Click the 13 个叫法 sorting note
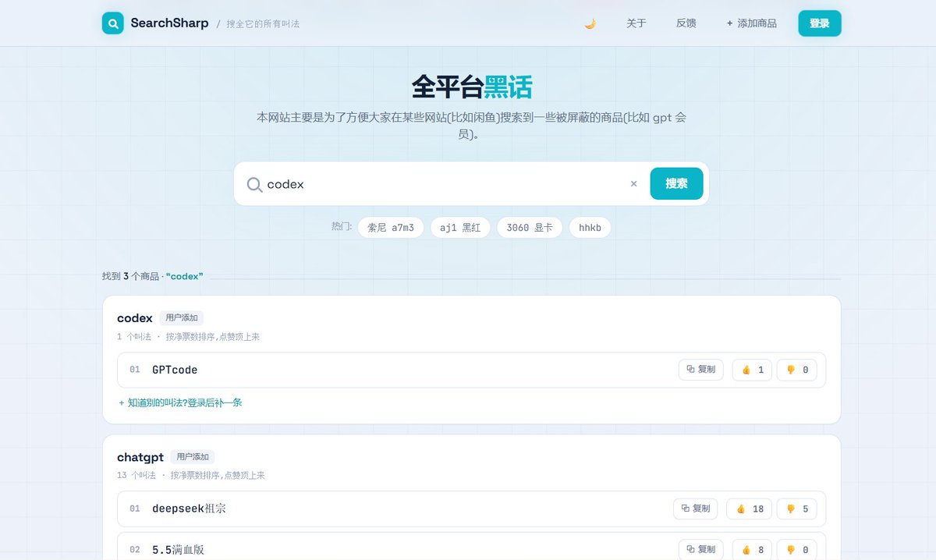This screenshot has height=560, width=936. 191,475
